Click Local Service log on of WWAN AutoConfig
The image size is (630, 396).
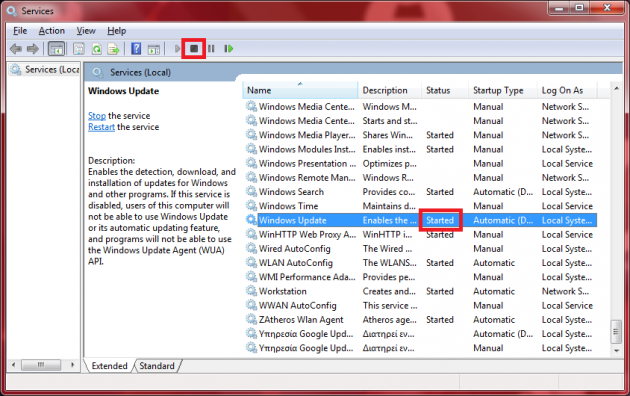567,305
